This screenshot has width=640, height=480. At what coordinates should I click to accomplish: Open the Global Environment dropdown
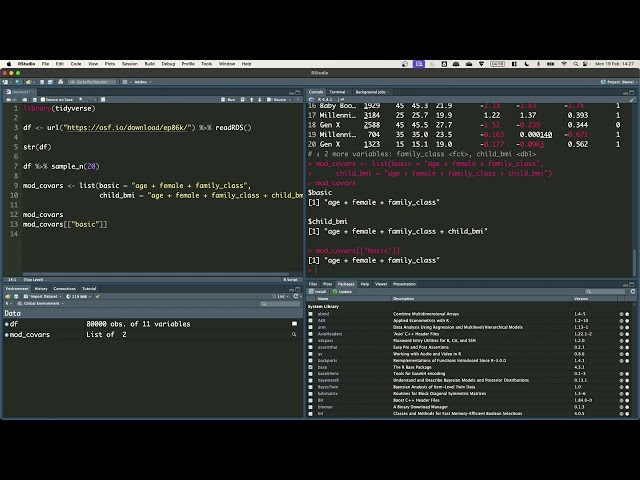pyautogui.click(x=41, y=304)
